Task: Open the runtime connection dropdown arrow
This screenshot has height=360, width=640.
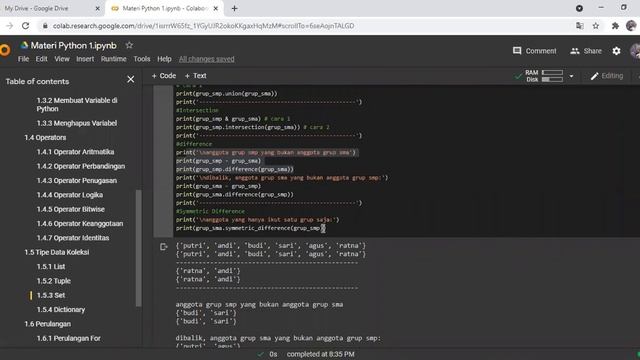Action: click(571, 76)
